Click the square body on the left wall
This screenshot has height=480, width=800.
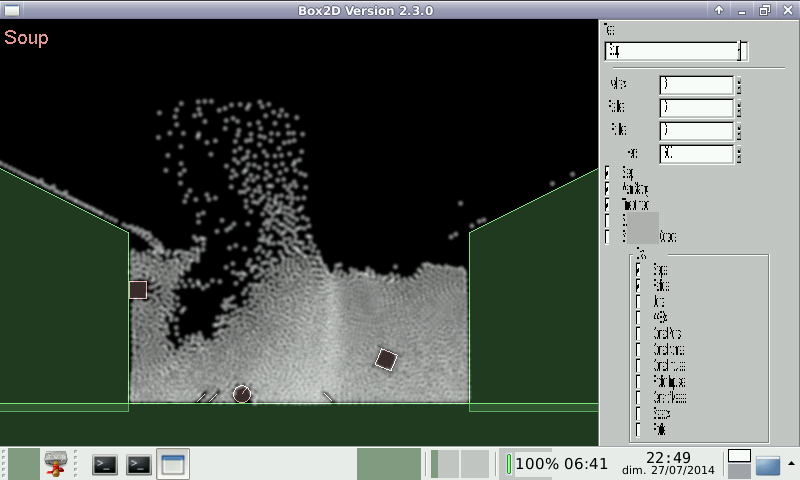[138, 290]
